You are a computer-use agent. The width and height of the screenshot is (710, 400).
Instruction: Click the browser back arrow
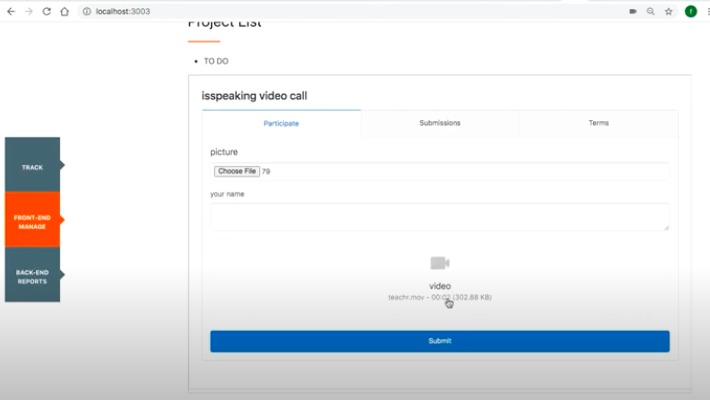11,11
